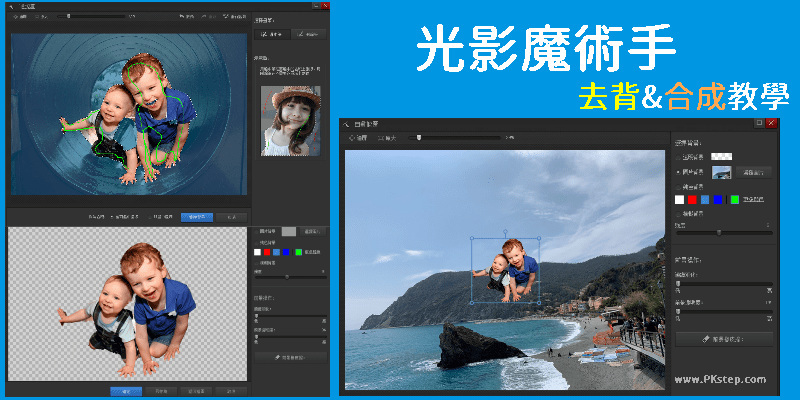Select blur background radio in replace-background window

678,214
